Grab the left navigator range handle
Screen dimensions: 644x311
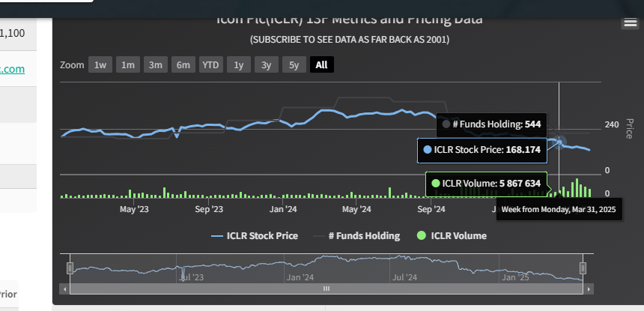pyautogui.click(x=70, y=268)
